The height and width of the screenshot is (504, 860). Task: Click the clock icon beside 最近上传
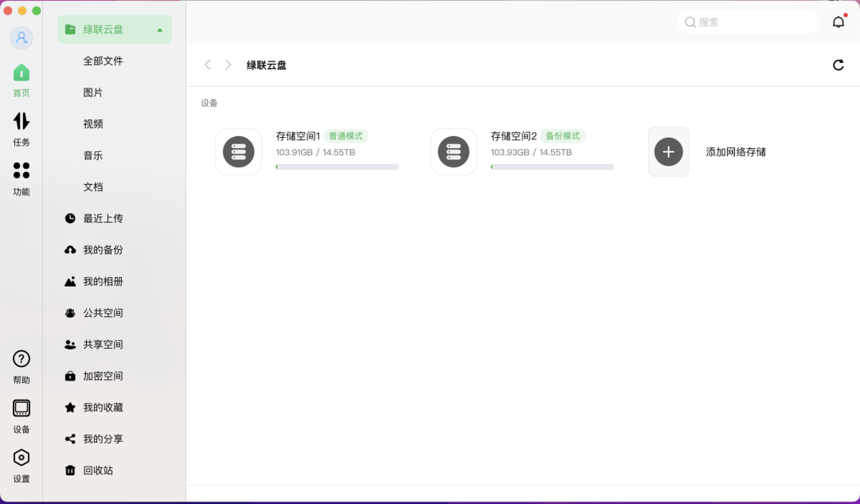[70, 218]
